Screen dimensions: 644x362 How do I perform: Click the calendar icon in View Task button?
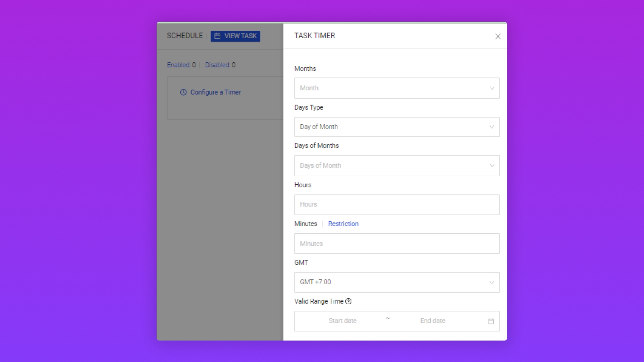click(217, 36)
